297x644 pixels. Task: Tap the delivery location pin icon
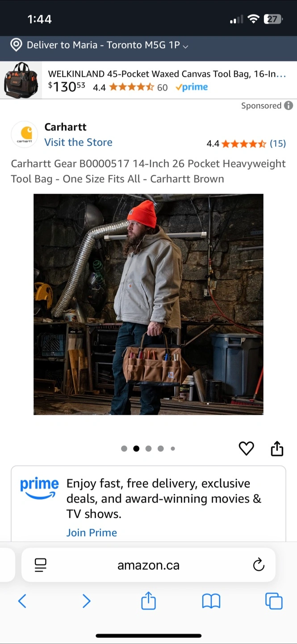[16, 45]
